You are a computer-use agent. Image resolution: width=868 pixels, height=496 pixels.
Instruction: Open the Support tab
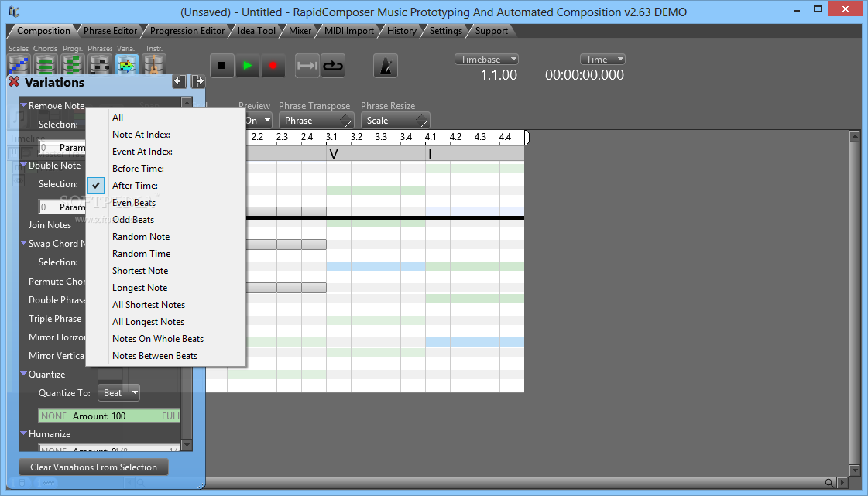(x=491, y=31)
